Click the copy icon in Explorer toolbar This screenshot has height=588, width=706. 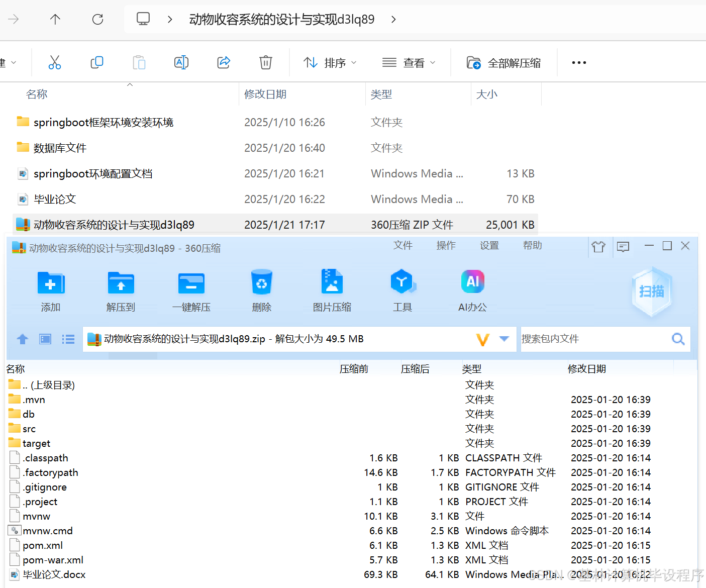pos(97,62)
